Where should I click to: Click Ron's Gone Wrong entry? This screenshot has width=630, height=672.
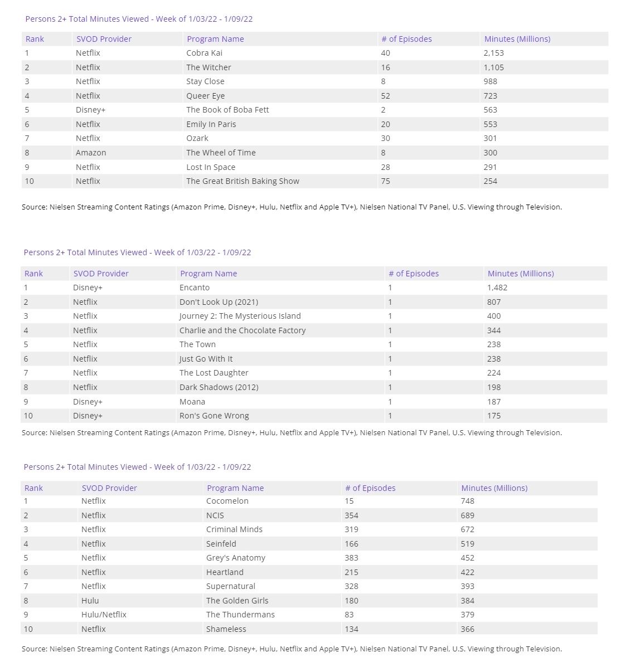click(x=214, y=416)
